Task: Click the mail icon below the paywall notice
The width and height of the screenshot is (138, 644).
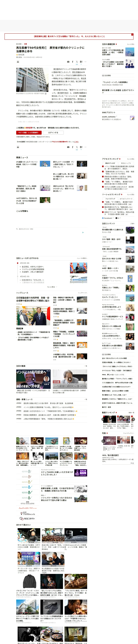Action: coord(68,147)
